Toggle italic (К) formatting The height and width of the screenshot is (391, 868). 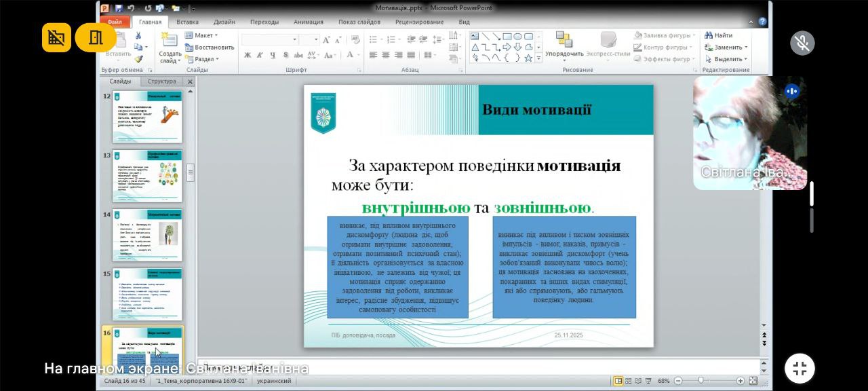point(260,55)
